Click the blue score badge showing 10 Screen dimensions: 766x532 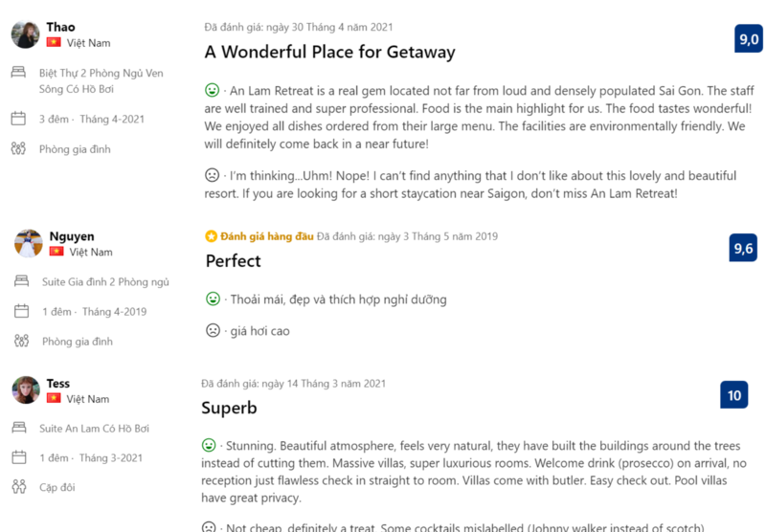734,395
